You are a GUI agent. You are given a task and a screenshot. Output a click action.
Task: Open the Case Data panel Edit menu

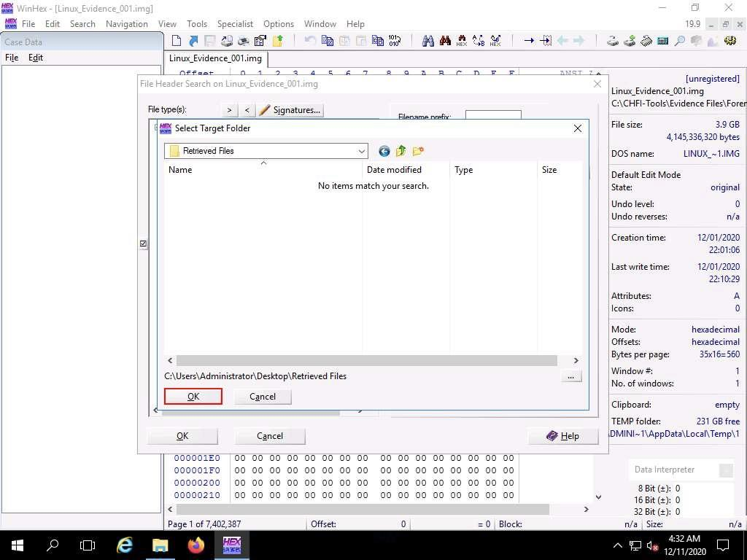(36, 58)
